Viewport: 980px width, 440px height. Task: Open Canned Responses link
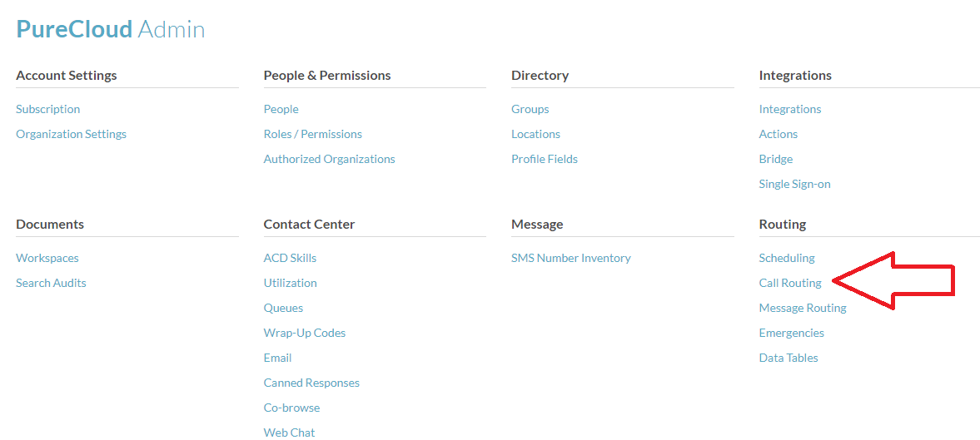pos(311,383)
